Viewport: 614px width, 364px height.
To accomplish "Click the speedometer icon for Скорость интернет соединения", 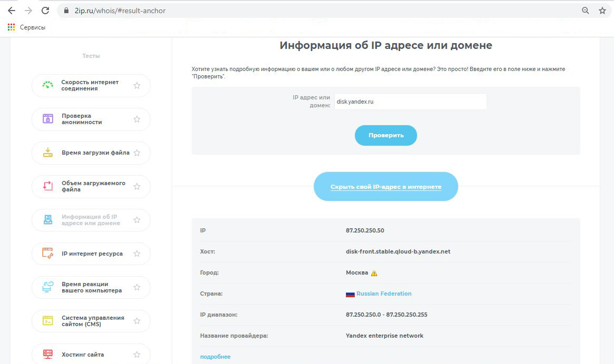I will click(48, 85).
